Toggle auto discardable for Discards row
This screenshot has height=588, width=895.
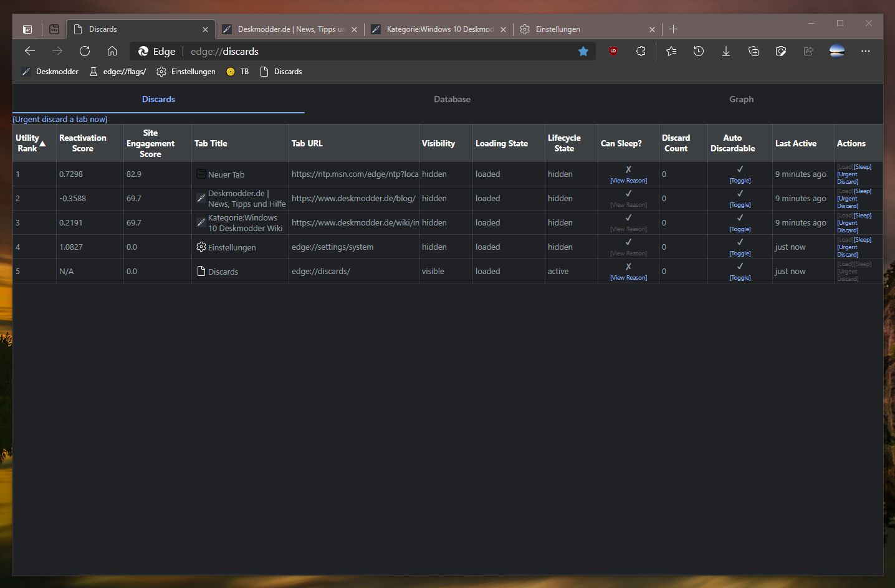(740, 278)
